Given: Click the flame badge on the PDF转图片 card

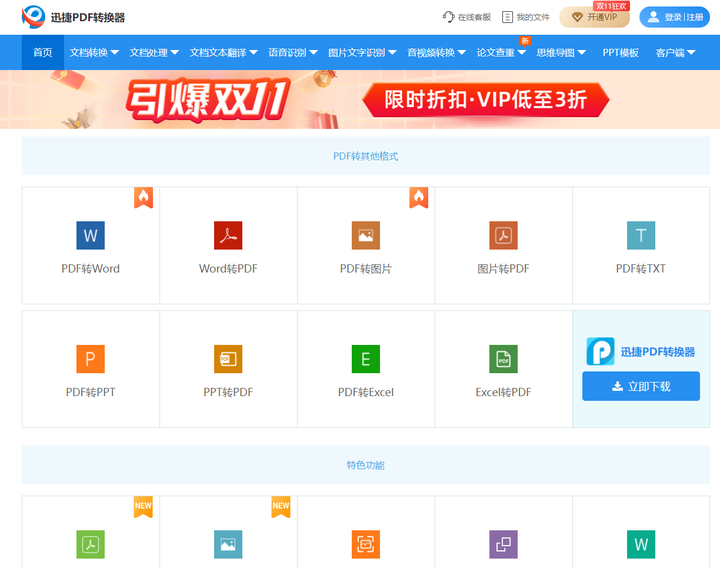Looking at the screenshot, I should pyautogui.click(x=419, y=197).
